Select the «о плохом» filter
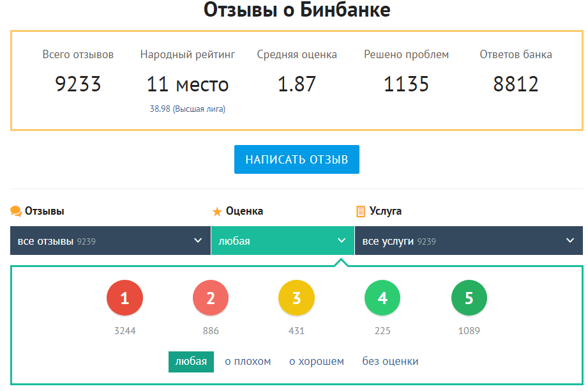Screen dimensions: 588x391 (x=248, y=362)
